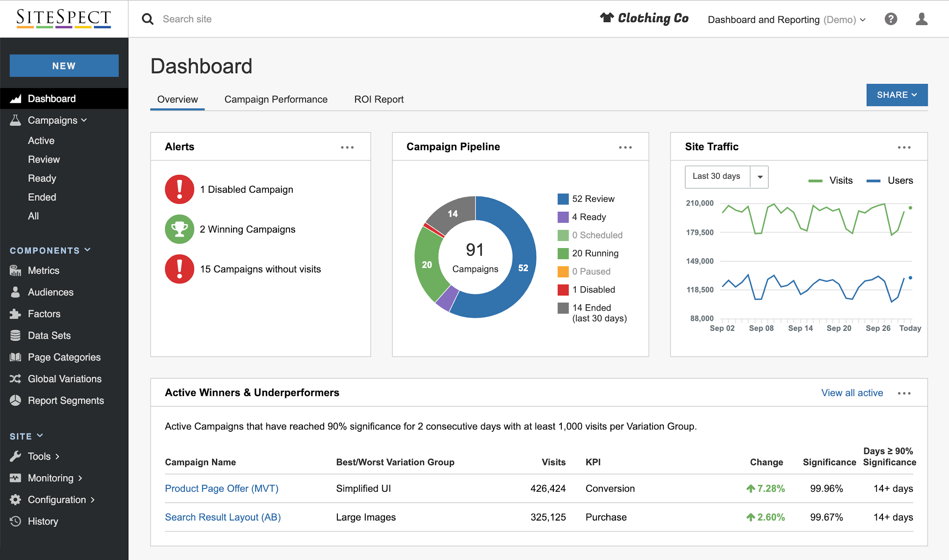Click the red Disabled Campaign alert icon
This screenshot has height=560, width=949.
click(x=180, y=189)
